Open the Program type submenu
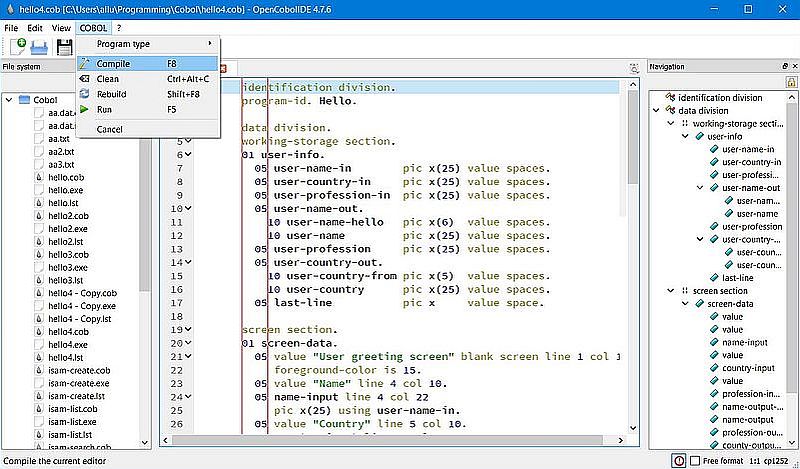Screen dimensions: 800x469 pos(148,44)
